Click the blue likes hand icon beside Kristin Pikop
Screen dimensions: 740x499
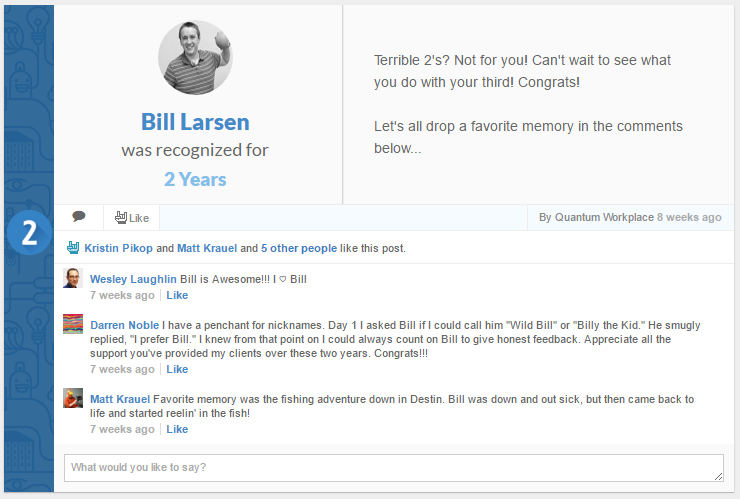point(73,247)
